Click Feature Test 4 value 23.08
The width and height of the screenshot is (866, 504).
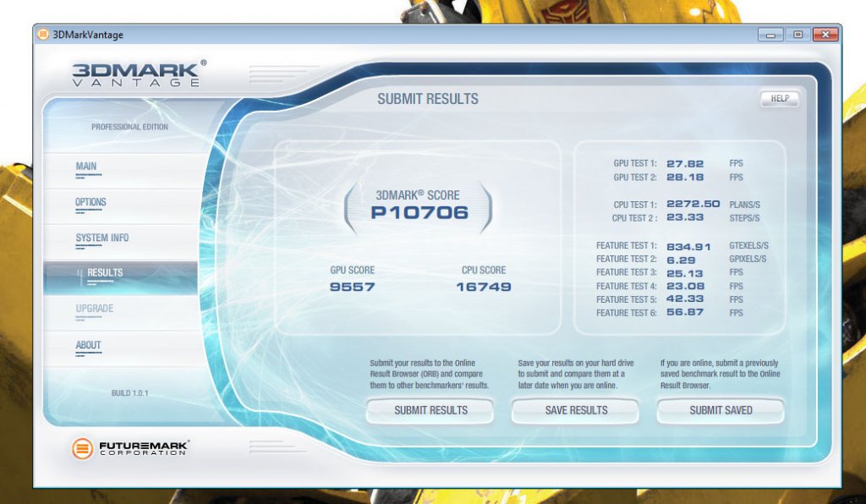coord(685,286)
